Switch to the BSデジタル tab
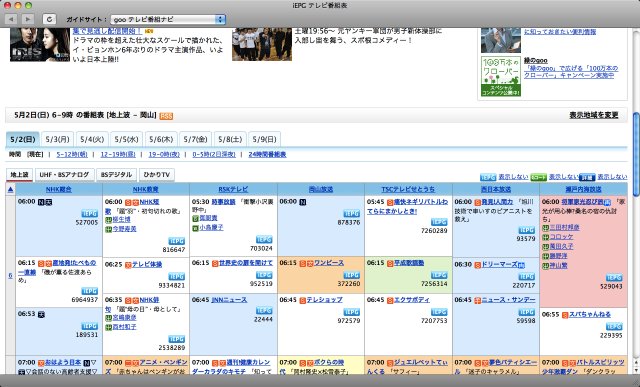Image resolution: width=640 pixels, height=387 pixels. [x=116, y=174]
